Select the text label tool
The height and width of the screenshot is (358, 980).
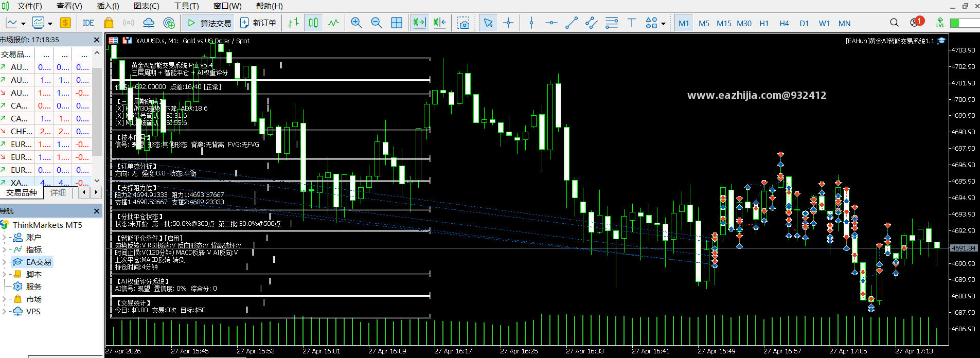pos(632,23)
